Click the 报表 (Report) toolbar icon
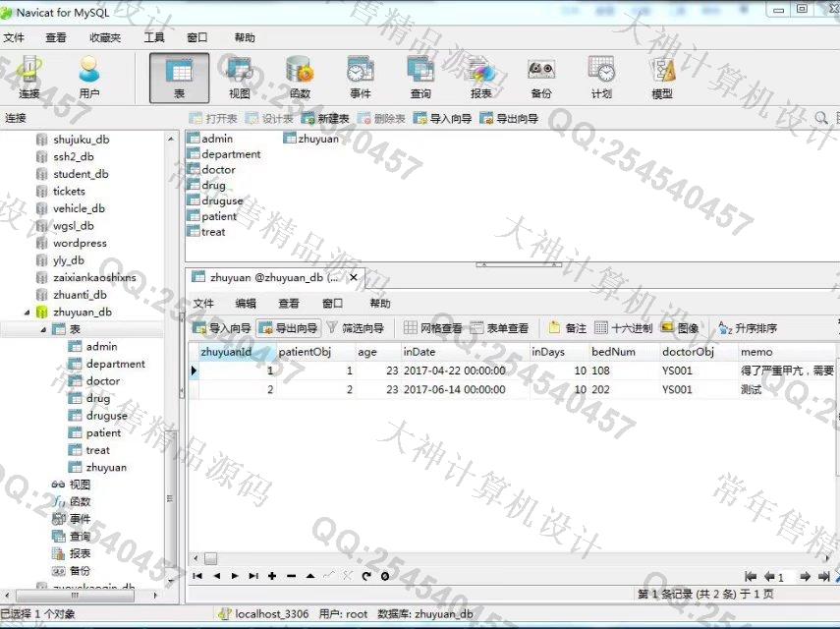 pos(481,79)
